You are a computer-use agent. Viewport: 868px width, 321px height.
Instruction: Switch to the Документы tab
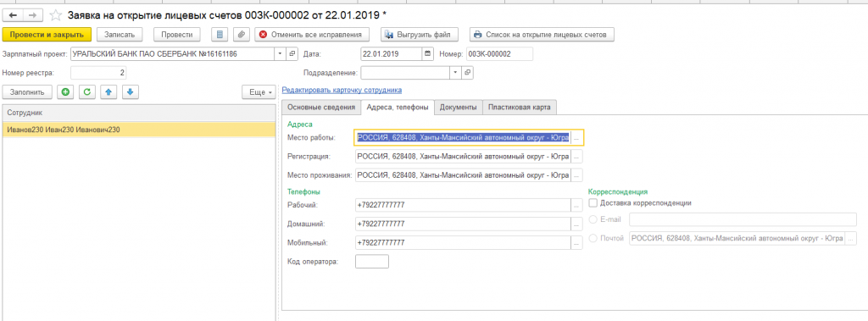(x=459, y=108)
